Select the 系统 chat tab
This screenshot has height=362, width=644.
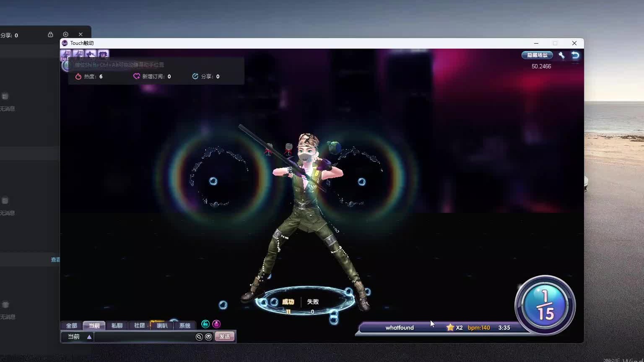pos(184,326)
